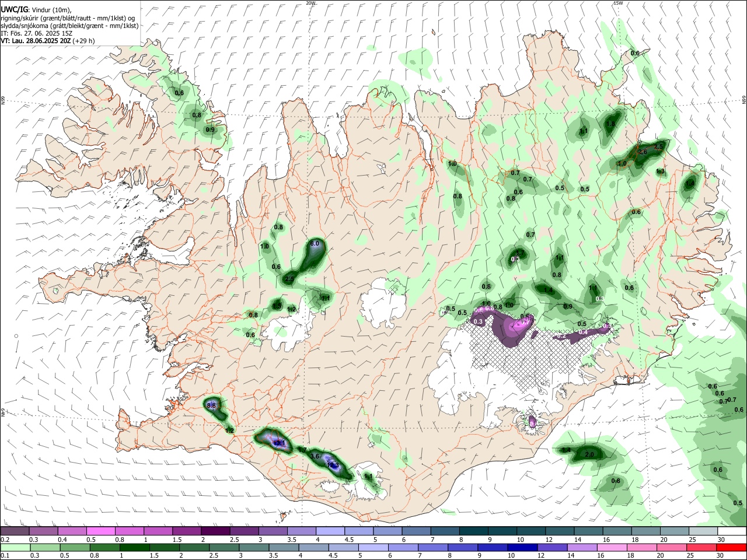Choose the violet 14 mm rain swatch
The width and height of the screenshot is (747, 560).
[579, 547]
